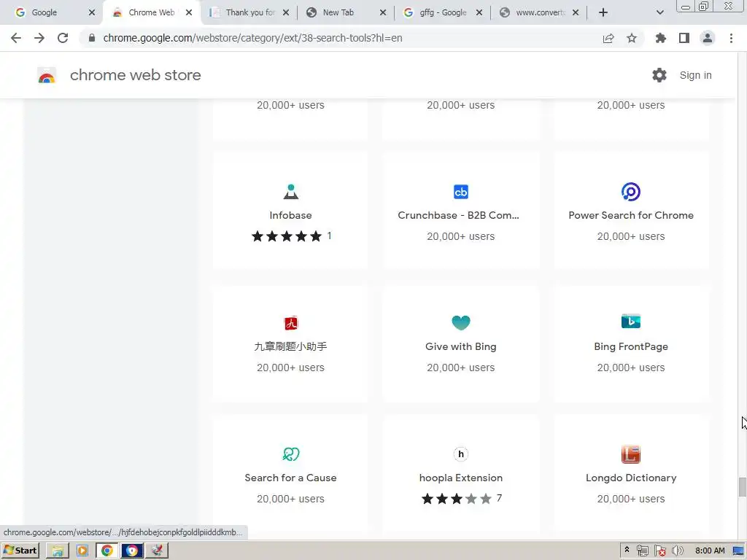Click the system clock 8:00 AM
Viewport: 747px width, 560px height.
710,551
